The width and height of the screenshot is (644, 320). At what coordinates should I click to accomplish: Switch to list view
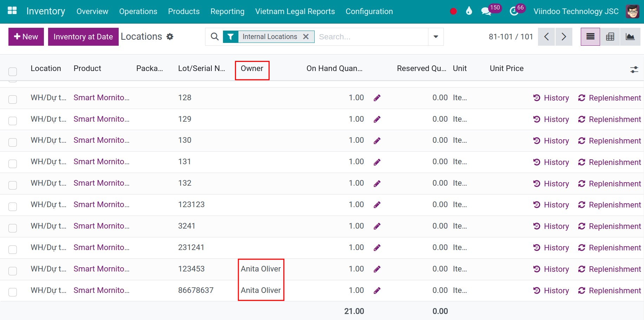[590, 37]
